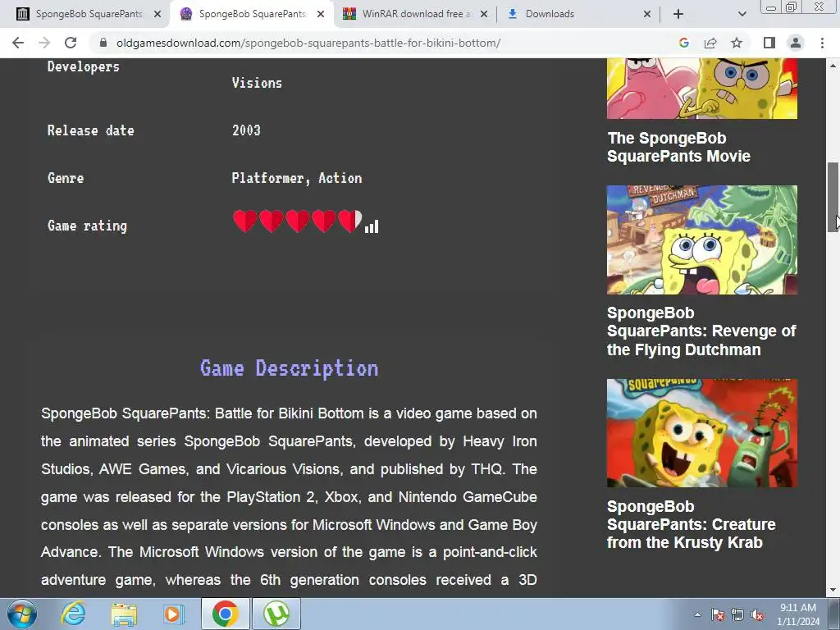Open Revenge of the Flying Dutchman title link
This screenshot has width=840, height=630.
pyautogui.click(x=701, y=331)
